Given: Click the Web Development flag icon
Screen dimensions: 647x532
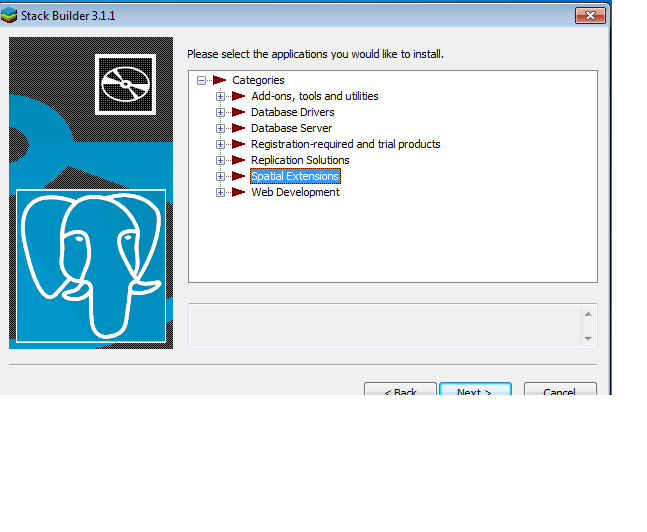Looking at the screenshot, I should (x=238, y=192).
